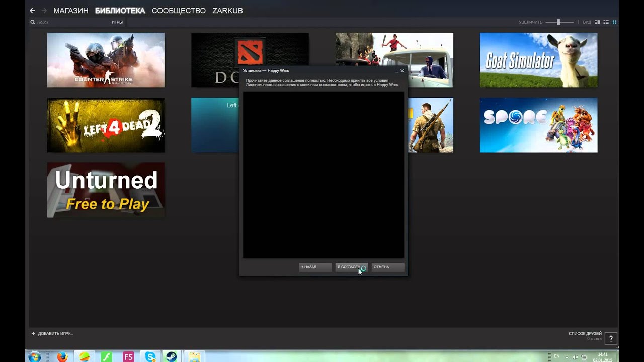Open the МАГАЗИН tab

(x=71, y=11)
